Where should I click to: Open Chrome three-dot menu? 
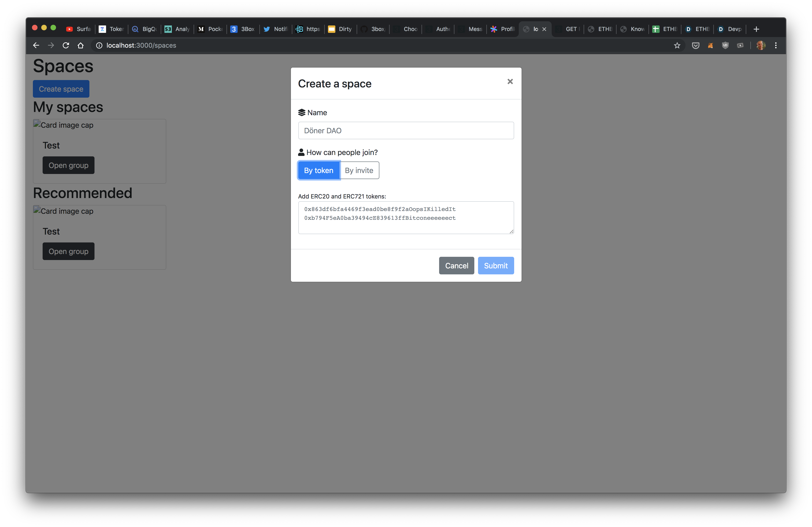775,45
